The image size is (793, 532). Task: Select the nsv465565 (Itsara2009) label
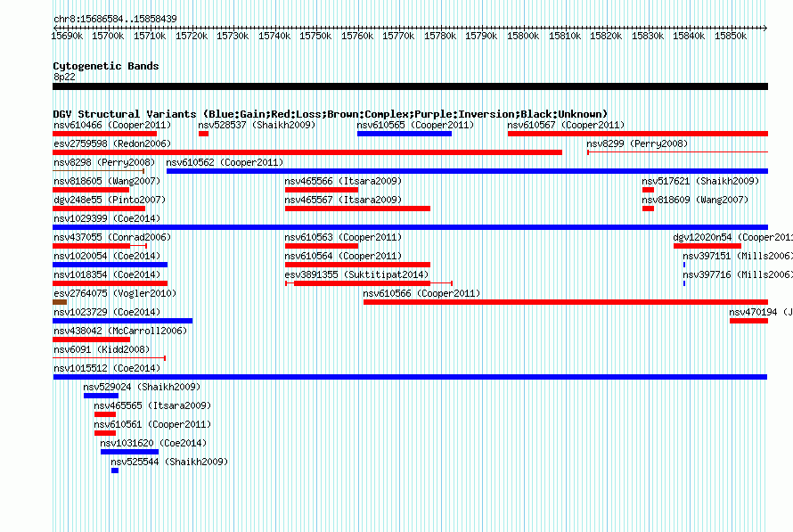pyautogui.click(x=152, y=405)
